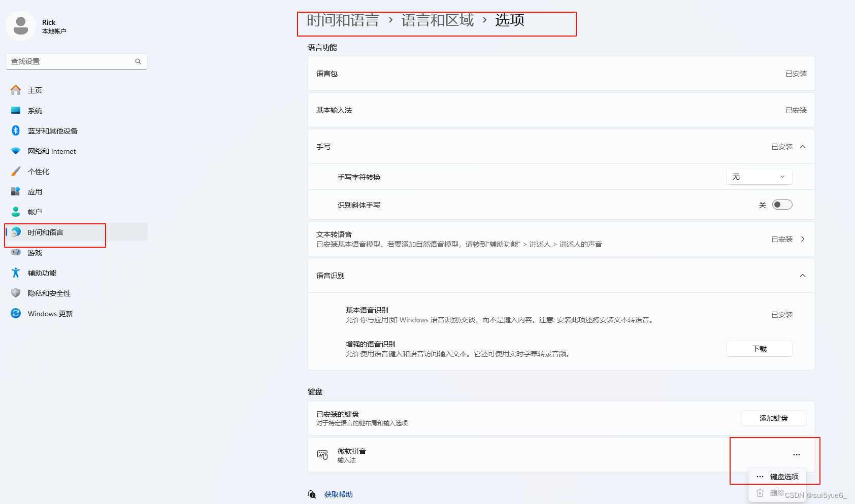This screenshot has height=504, width=855.
Task: Click the Rick 本地帐户 account name
Action: click(x=54, y=26)
